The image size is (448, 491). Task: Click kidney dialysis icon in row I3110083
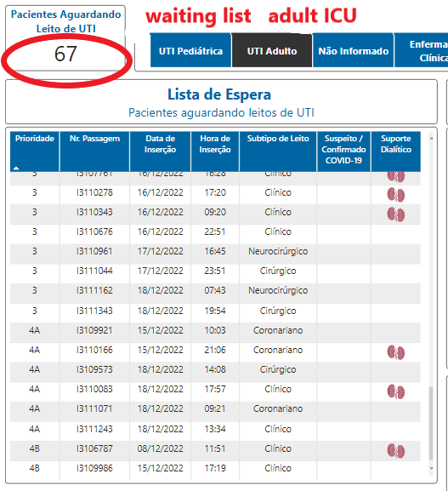pos(396,391)
